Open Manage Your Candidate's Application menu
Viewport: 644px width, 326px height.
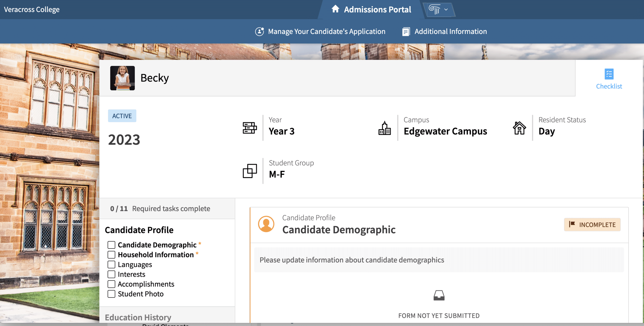[320, 31]
